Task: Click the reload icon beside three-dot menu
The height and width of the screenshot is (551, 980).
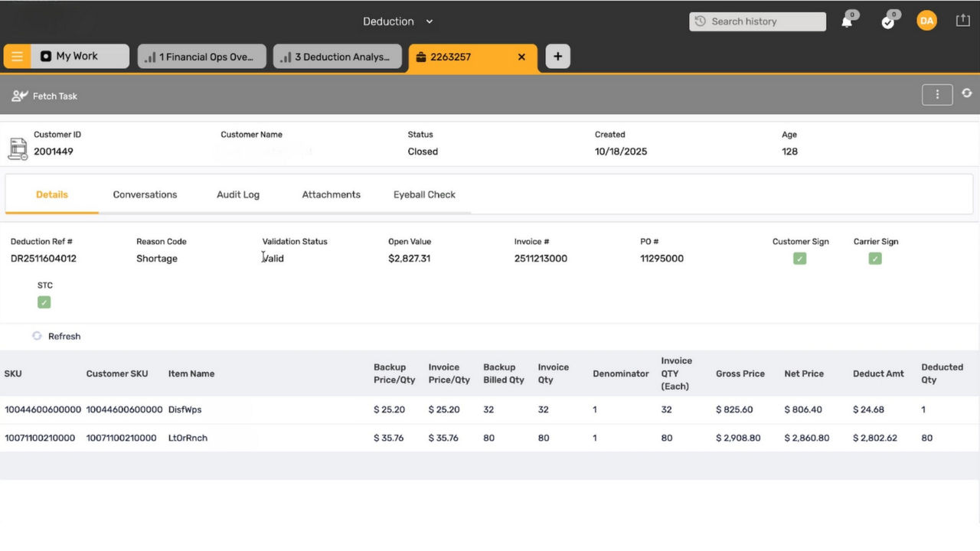Action: tap(967, 93)
